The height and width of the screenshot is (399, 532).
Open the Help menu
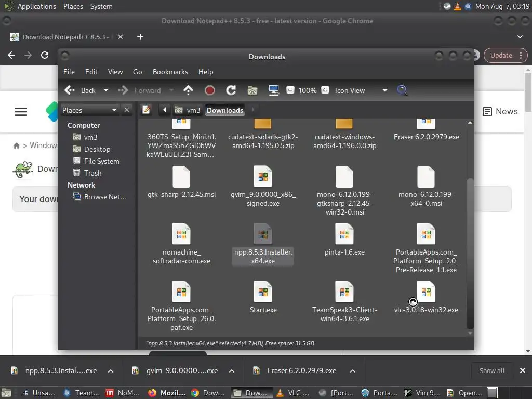coord(206,72)
